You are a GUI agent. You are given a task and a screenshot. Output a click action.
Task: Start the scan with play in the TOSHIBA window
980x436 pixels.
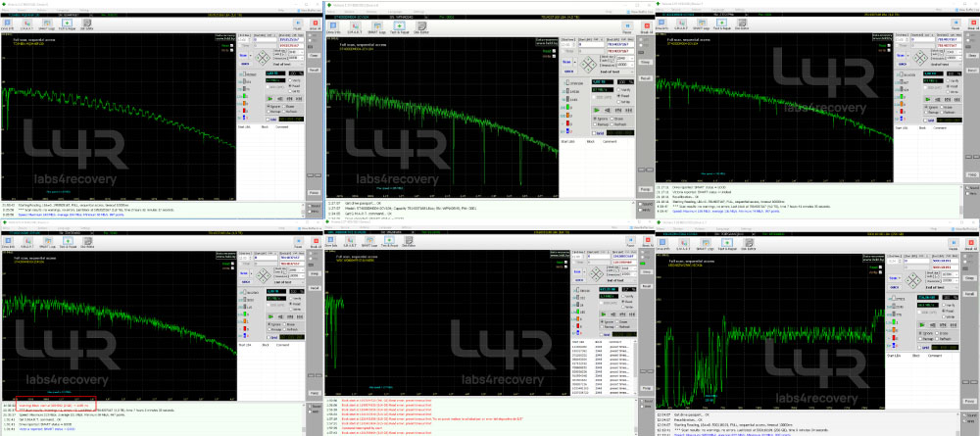270,98
